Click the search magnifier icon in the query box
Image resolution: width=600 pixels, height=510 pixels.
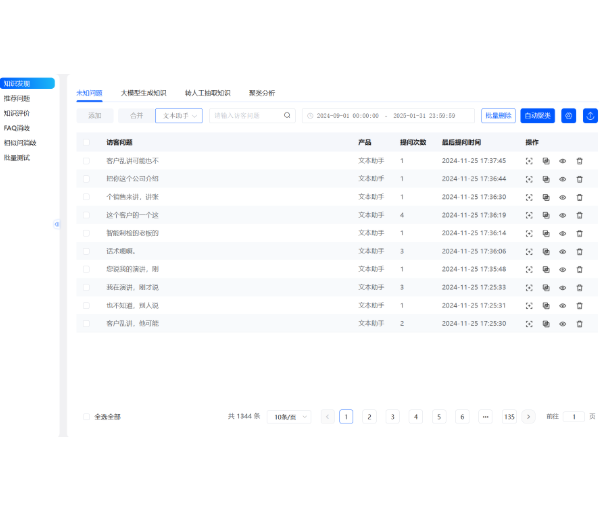point(288,116)
